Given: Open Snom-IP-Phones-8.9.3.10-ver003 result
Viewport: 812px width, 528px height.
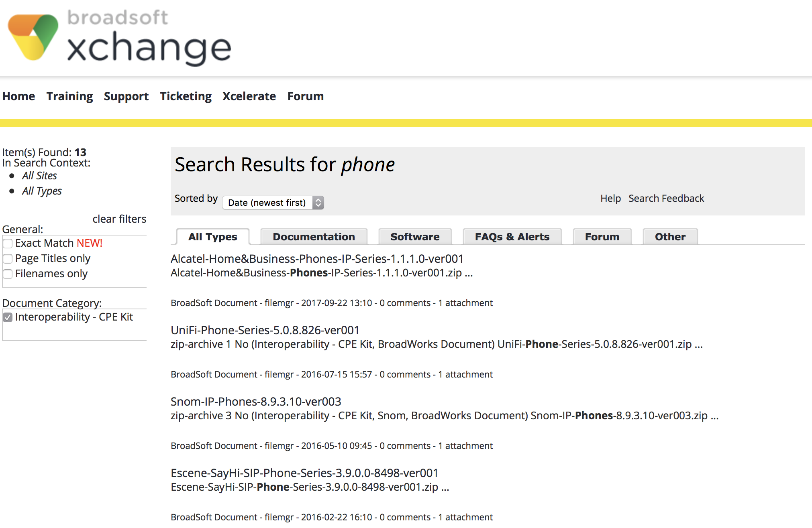Looking at the screenshot, I should click(x=256, y=402).
